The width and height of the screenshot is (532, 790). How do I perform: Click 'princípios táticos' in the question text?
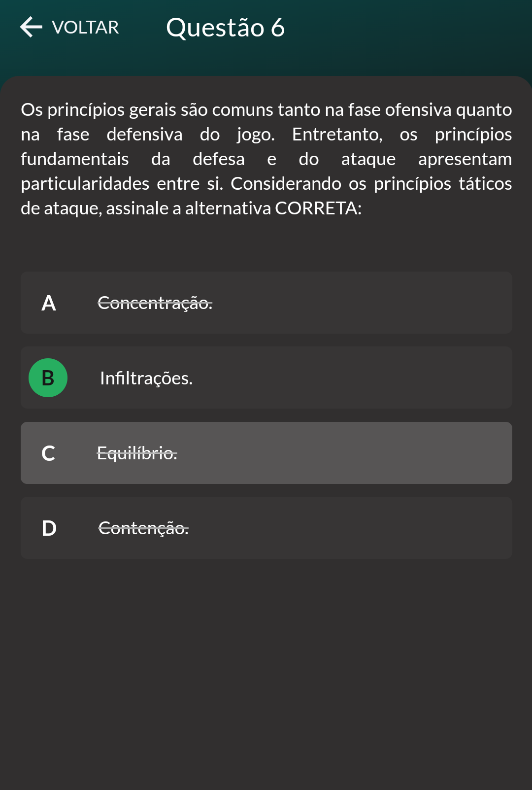[x=442, y=184]
